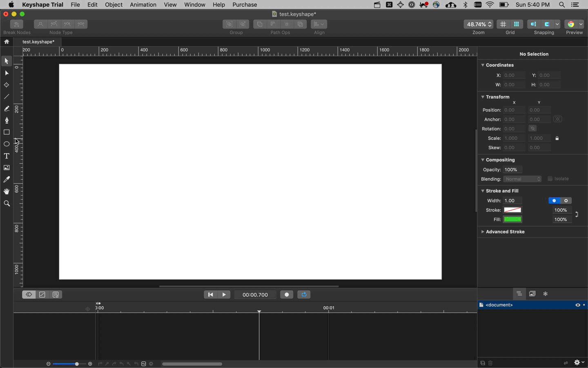Toggle document layer visibility eye

577,305
